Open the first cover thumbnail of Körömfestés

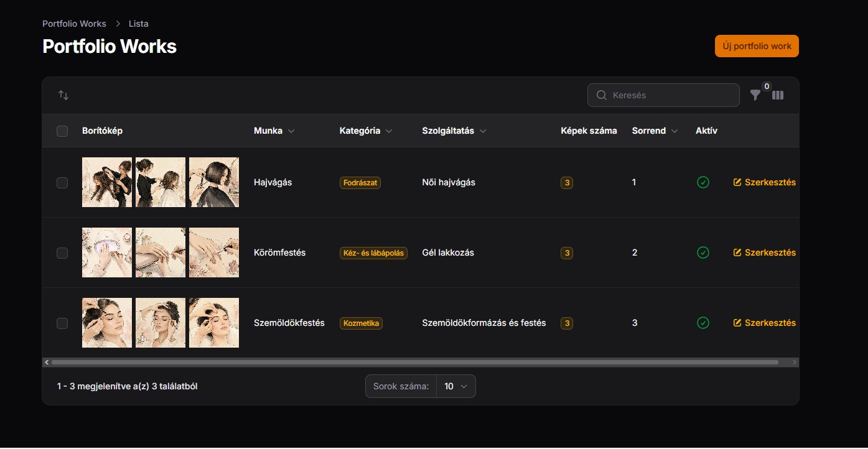point(107,252)
